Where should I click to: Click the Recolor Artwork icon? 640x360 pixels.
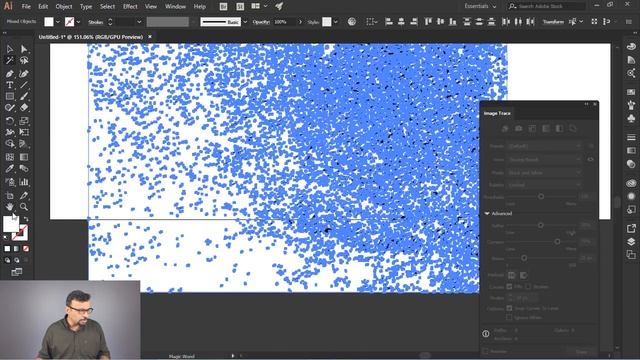351,22
